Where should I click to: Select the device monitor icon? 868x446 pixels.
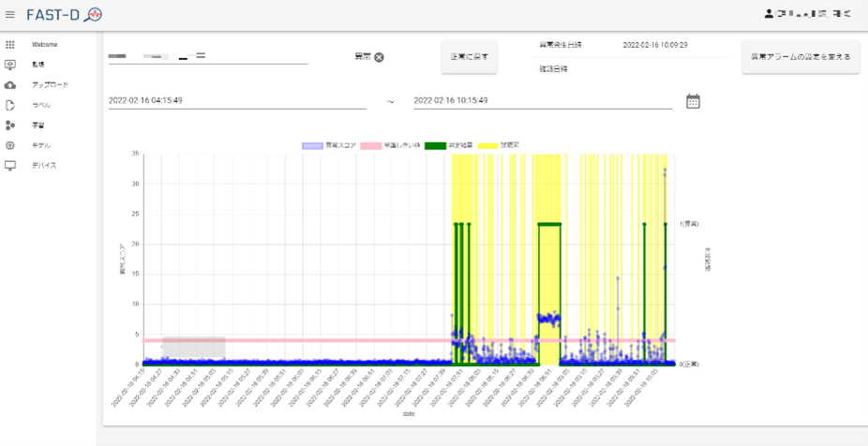coord(10,166)
